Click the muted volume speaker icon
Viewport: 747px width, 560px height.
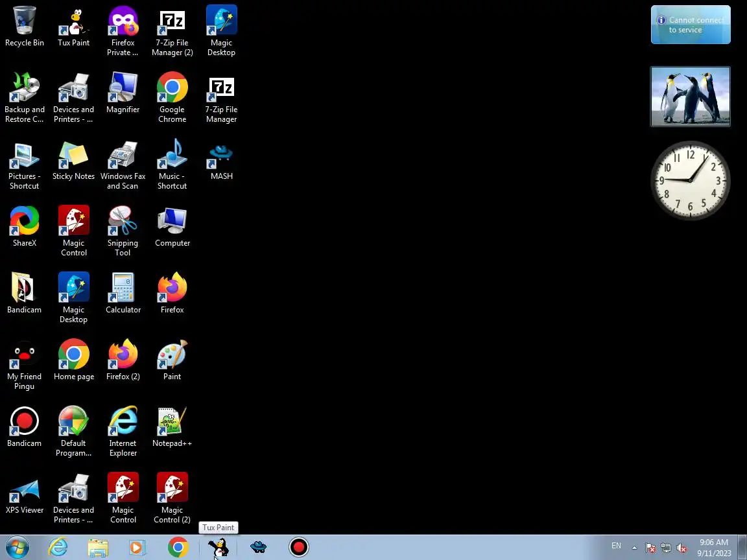(682, 548)
